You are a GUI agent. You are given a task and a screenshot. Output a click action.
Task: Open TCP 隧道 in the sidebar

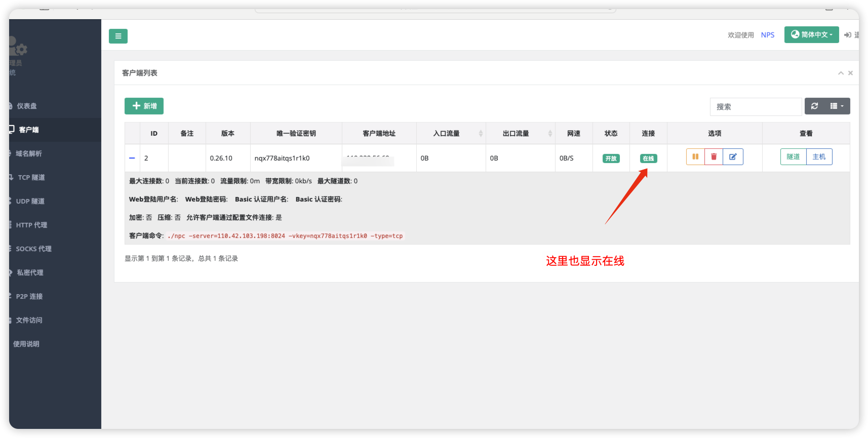click(x=55, y=177)
